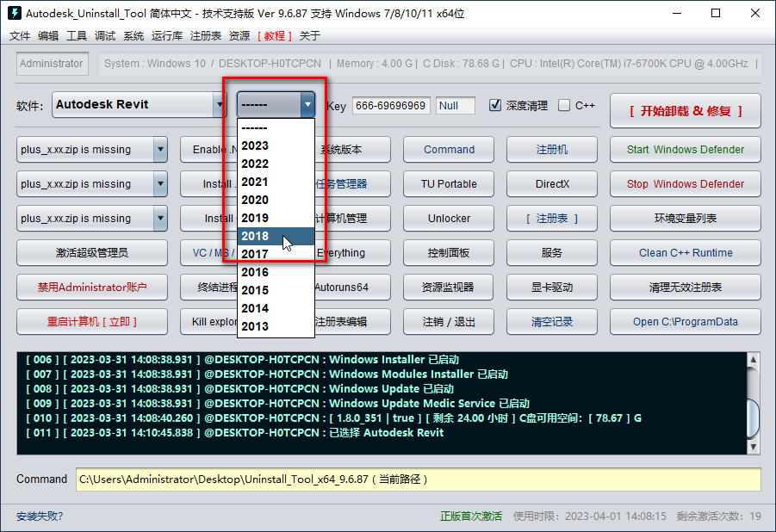
Task: Expand second plus_x.xx.zip is missing dropdown
Action: (160, 183)
